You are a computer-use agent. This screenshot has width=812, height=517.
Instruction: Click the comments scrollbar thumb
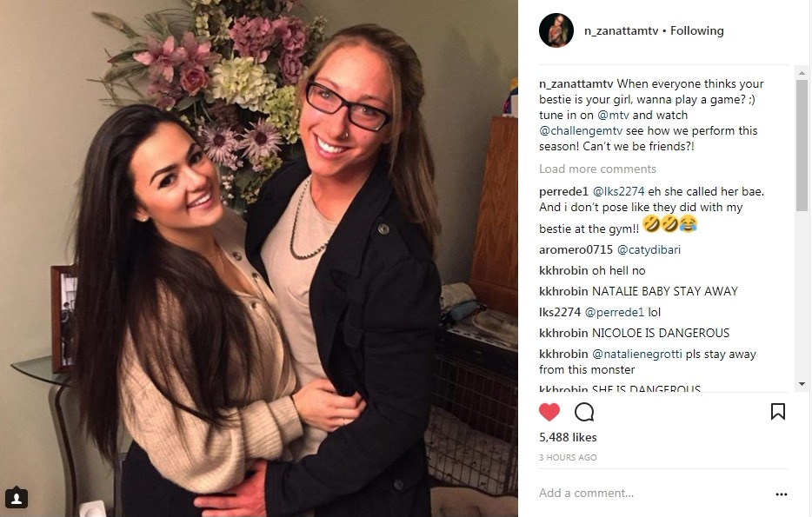(x=802, y=145)
